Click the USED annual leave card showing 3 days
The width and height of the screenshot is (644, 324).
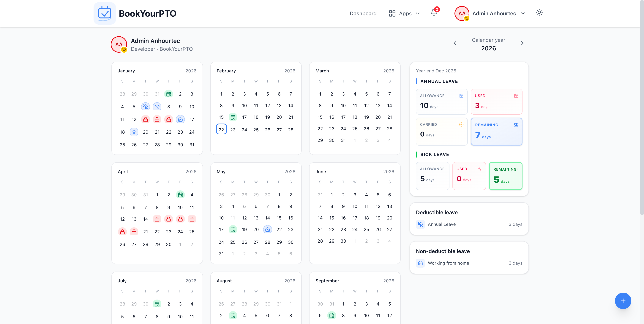[496, 102]
